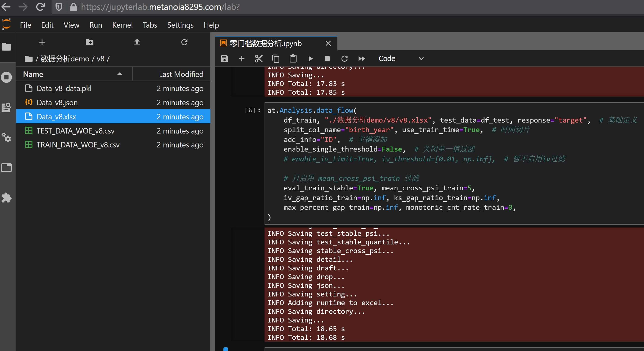The height and width of the screenshot is (351, 644).
Task: Open the Kernel menu
Action: 122,25
